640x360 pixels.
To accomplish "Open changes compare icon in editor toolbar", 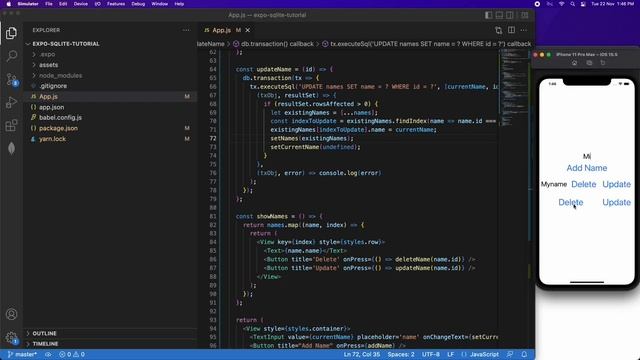I will coord(498,30).
